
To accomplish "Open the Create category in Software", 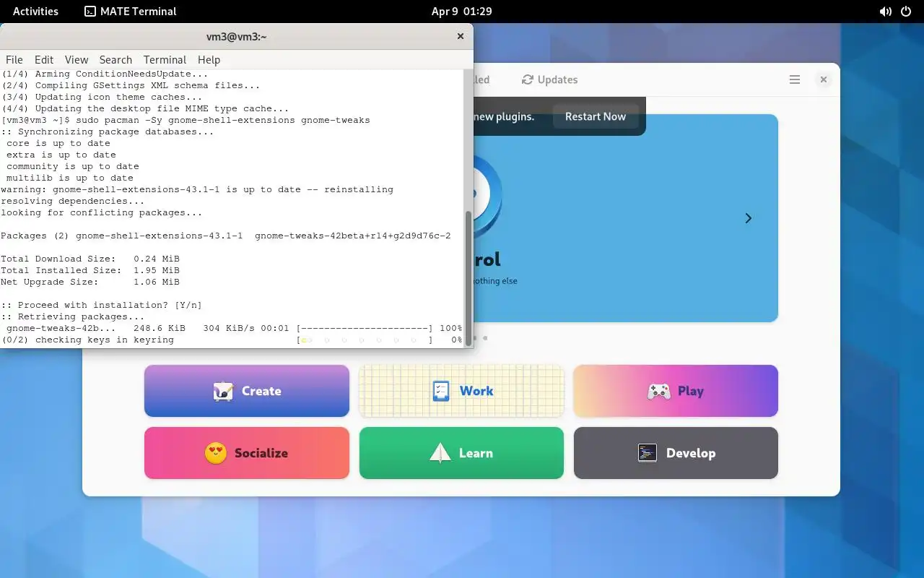I will tap(247, 391).
